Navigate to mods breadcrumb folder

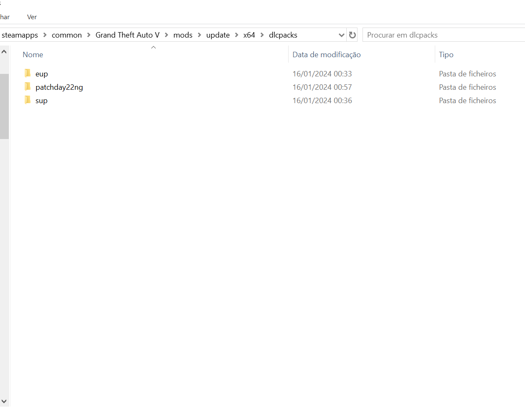coord(183,35)
